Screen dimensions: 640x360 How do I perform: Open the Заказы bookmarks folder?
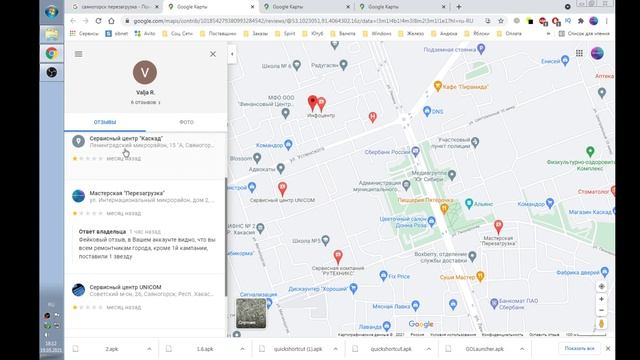tap(255, 33)
